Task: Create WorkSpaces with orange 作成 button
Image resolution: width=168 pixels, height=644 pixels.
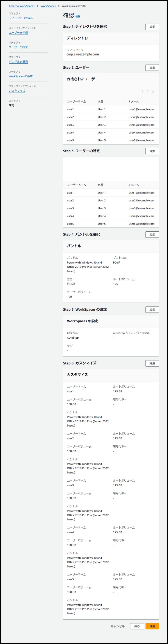Action: pyautogui.click(x=152, y=626)
